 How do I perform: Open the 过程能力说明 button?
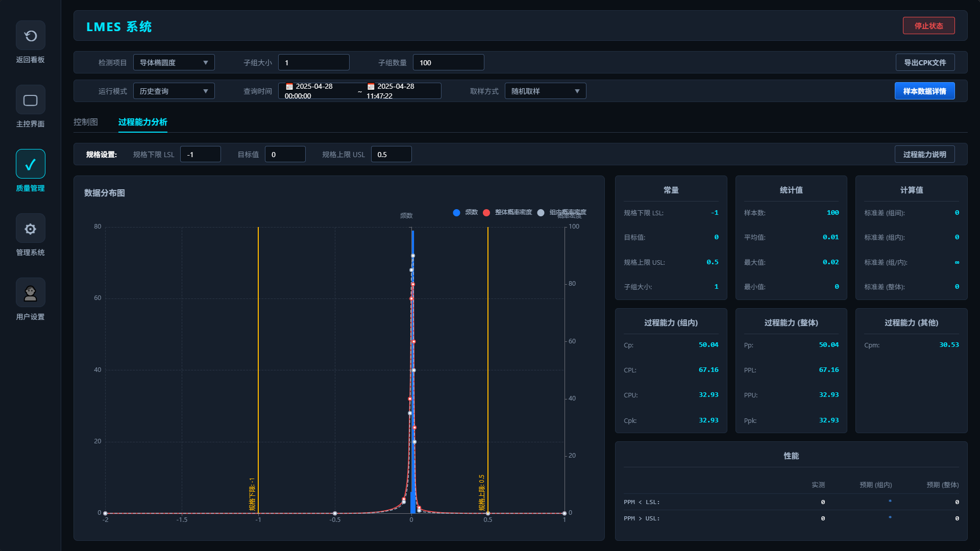click(x=925, y=155)
